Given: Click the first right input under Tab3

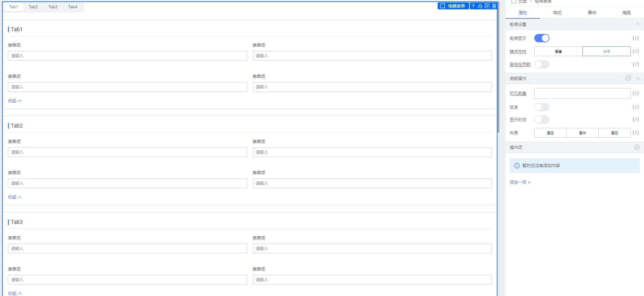Looking at the screenshot, I should click(x=372, y=249).
